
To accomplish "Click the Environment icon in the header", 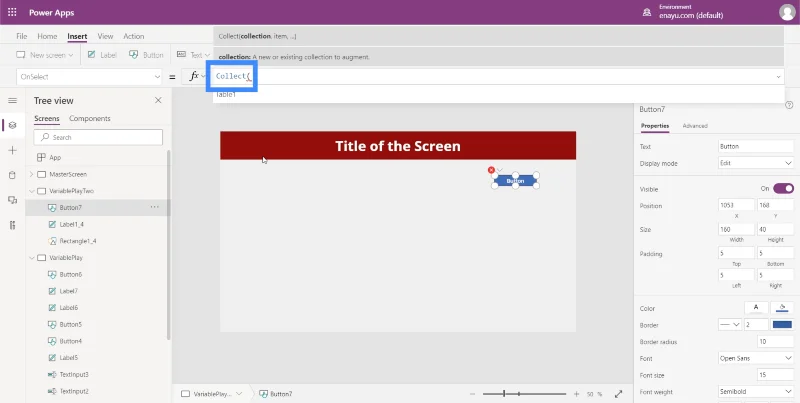I will [647, 12].
